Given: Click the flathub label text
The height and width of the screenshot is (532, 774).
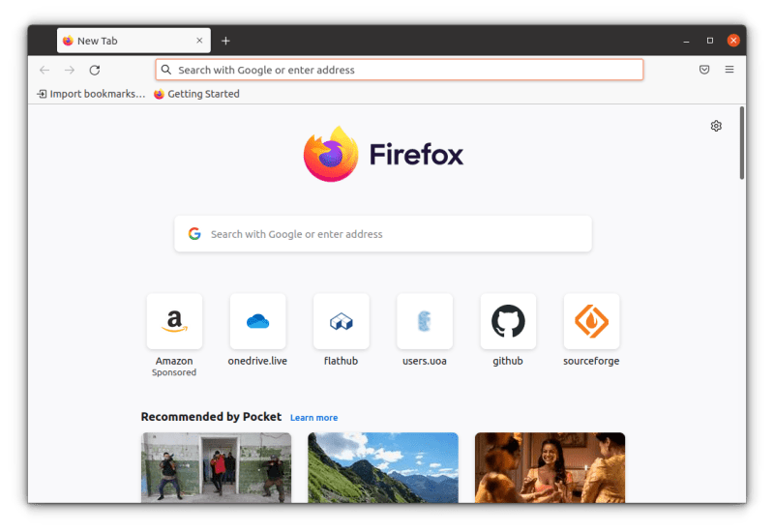Looking at the screenshot, I should click(x=342, y=361).
